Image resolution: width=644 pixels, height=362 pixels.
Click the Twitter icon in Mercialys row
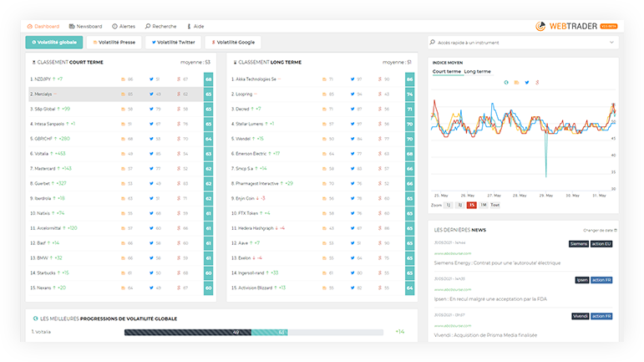click(151, 94)
